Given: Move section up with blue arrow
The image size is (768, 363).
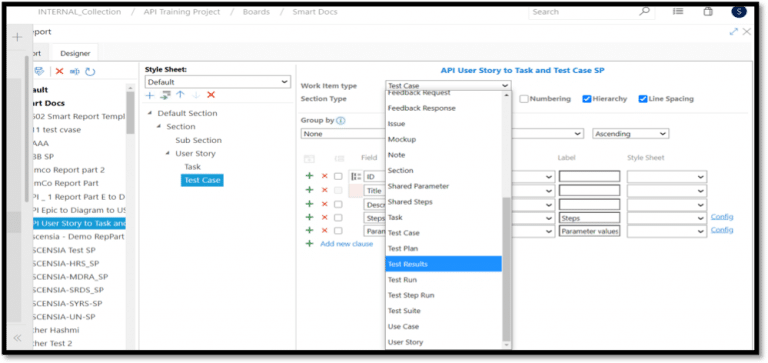Looking at the screenshot, I should [180, 95].
